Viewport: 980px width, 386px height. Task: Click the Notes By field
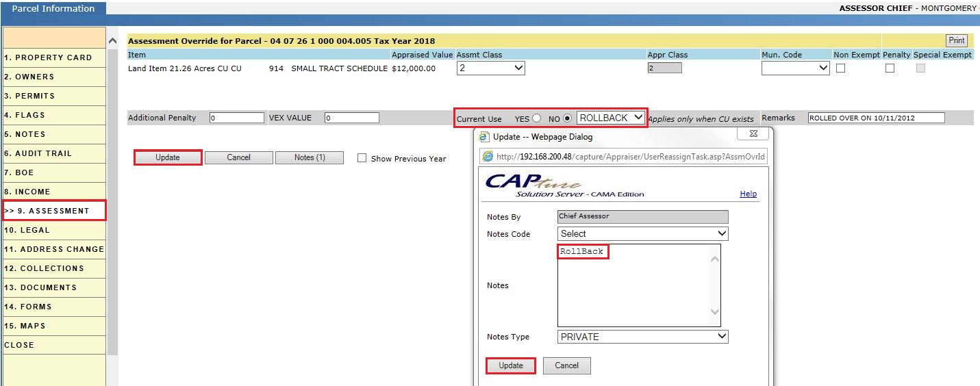pyautogui.click(x=642, y=216)
